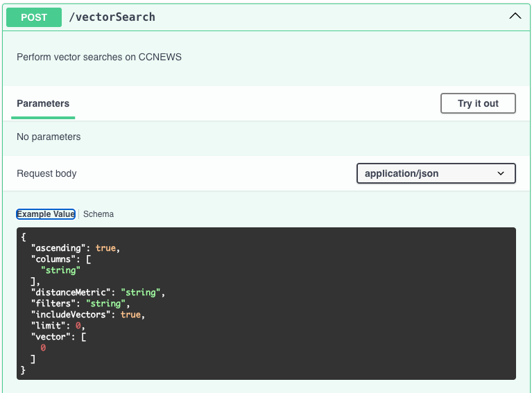Viewport: 532px width, 393px height.
Task: Click the "string" item inside columns array
Action: [60, 270]
